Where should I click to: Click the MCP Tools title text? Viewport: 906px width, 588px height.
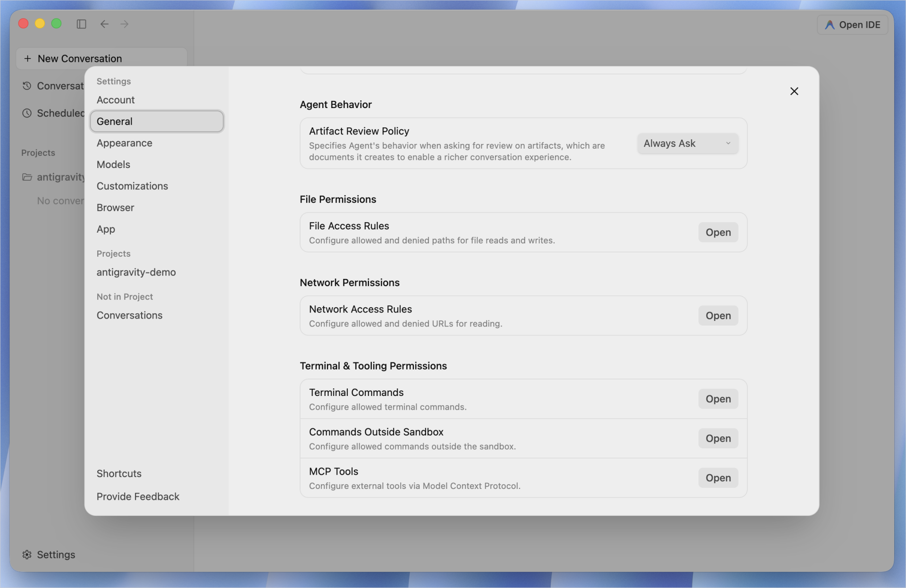coord(334,471)
